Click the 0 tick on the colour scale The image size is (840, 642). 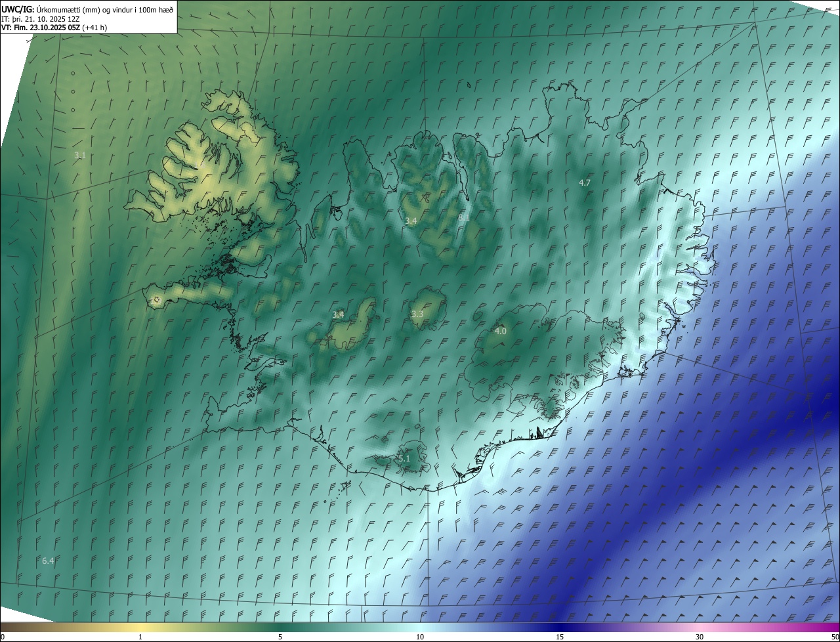click(3, 637)
